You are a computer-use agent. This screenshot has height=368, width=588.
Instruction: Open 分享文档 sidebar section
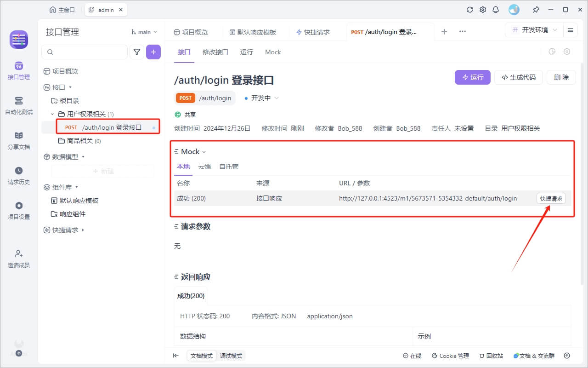click(19, 140)
